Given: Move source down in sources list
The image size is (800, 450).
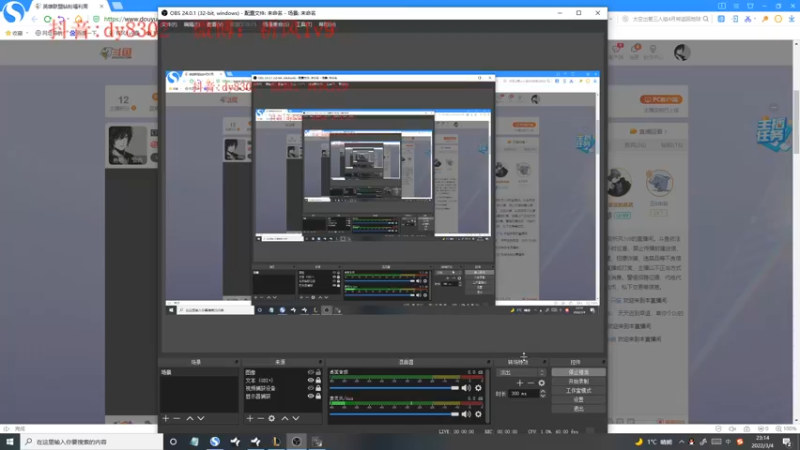Looking at the screenshot, I should [296, 418].
